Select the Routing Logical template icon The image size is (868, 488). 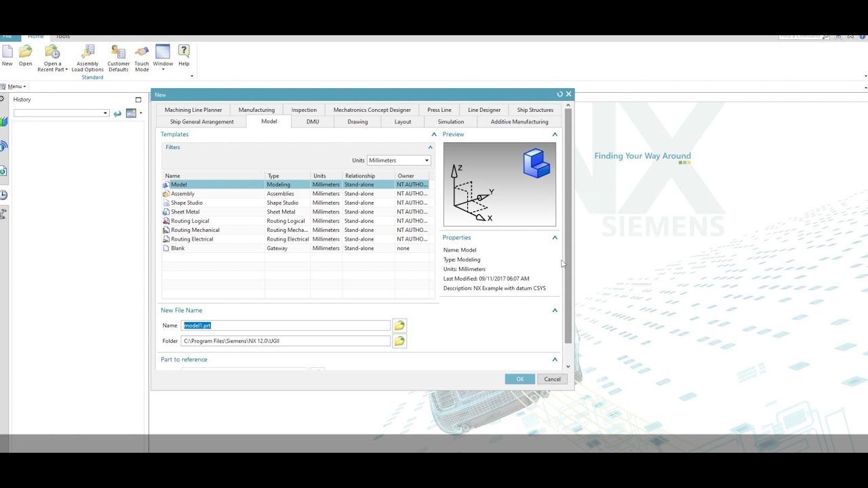coord(166,221)
